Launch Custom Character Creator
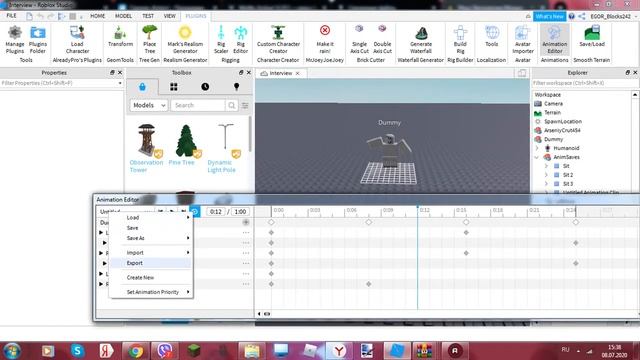The height and width of the screenshot is (360, 640). click(x=278, y=40)
